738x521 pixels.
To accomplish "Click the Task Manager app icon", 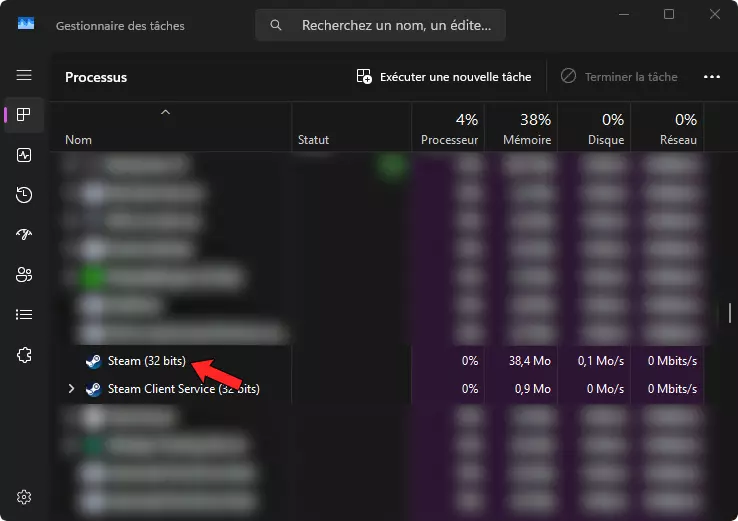I will [26, 24].
